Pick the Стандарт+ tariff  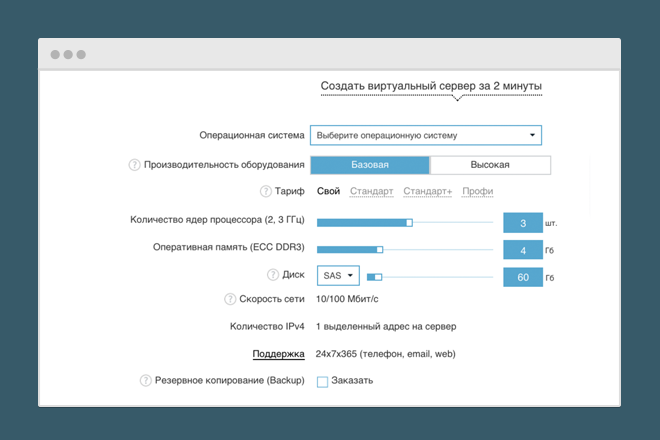pos(428,191)
